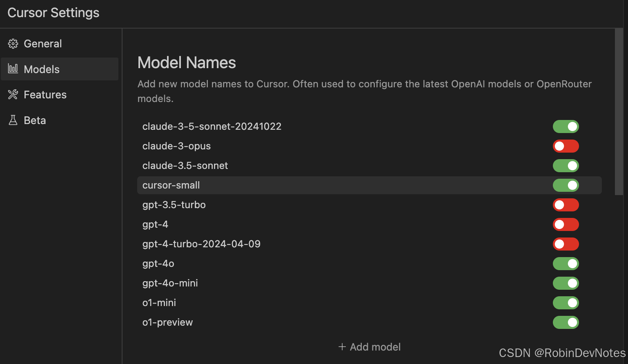Click the Beta flask icon
This screenshot has height=364, width=628.
(13, 120)
